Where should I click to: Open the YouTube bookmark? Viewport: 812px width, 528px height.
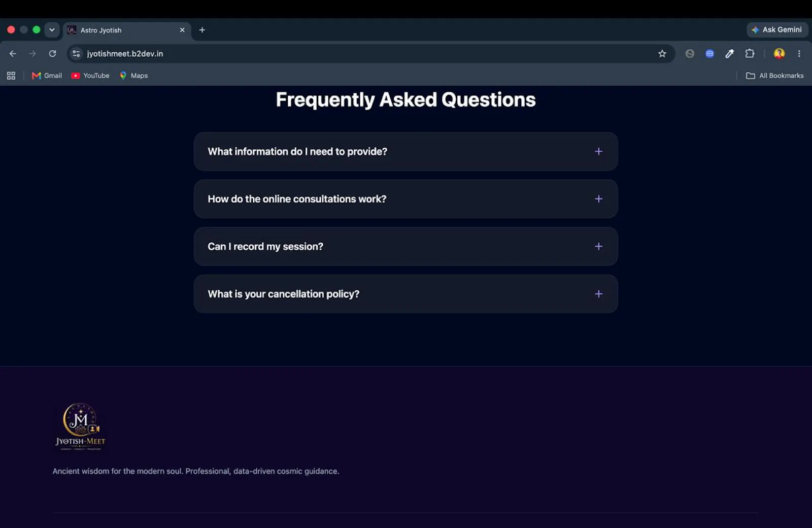(90, 76)
